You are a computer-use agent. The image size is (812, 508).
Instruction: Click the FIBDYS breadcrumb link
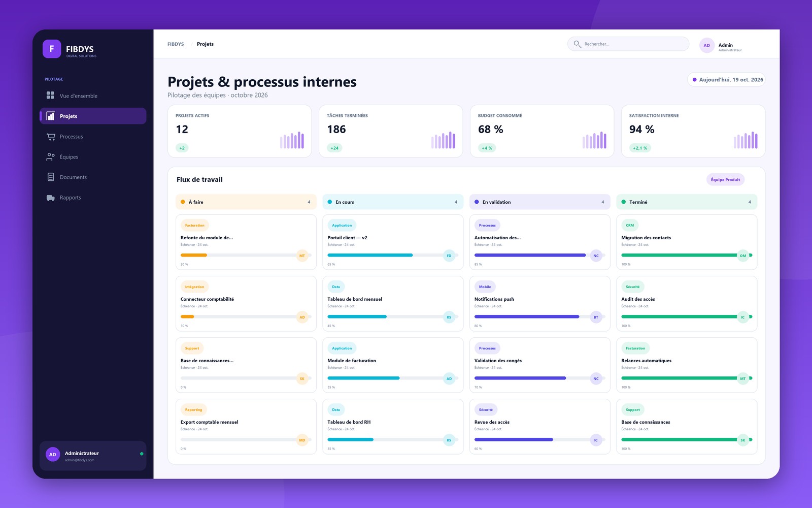(x=176, y=44)
